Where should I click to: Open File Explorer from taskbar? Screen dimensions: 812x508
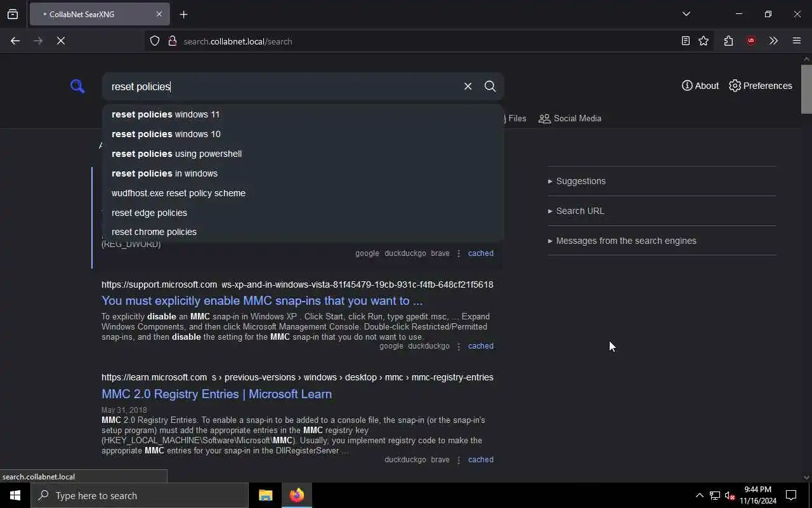click(x=266, y=495)
